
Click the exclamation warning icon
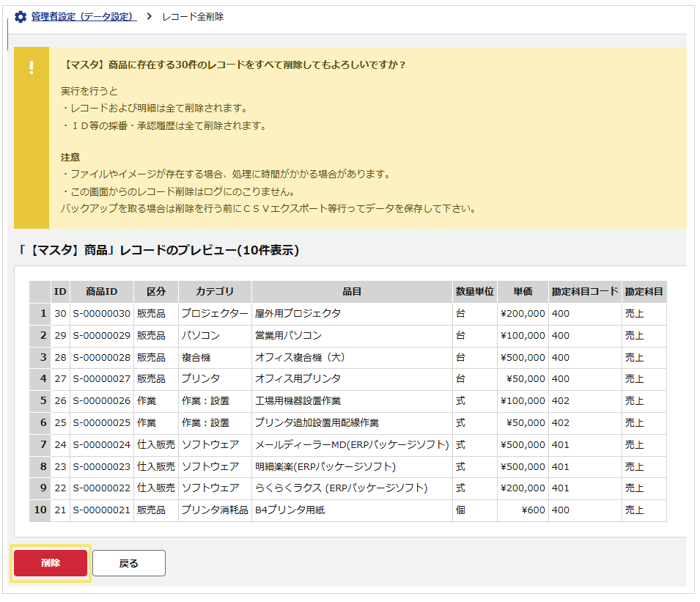pyautogui.click(x=32, y=67)
